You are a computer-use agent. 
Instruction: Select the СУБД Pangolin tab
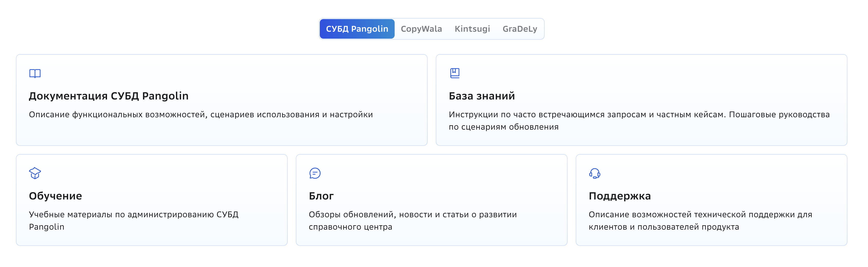tap(357, 29)
